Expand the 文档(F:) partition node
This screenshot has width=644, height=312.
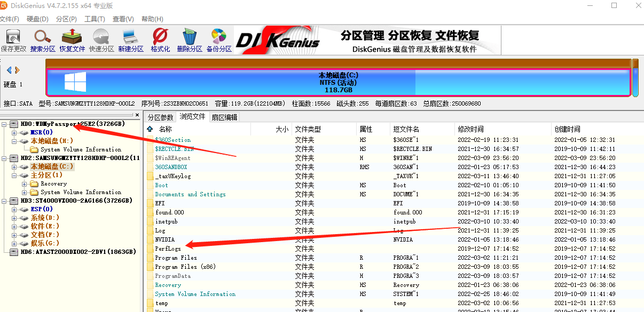coord(14,235)
